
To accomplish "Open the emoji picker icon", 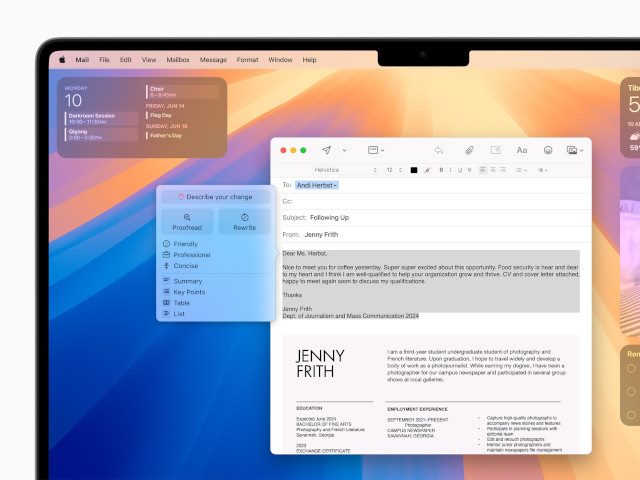I will coord(548,150).
